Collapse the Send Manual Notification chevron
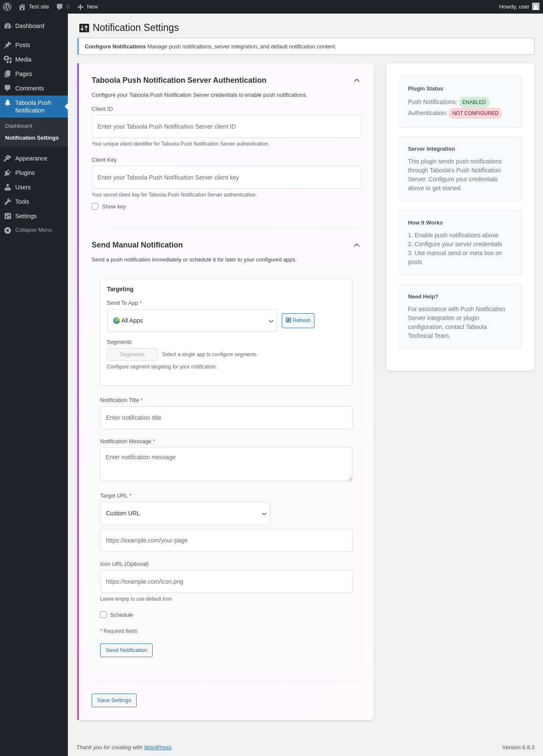Viewport: 543px width, 756px height. (x=357, y=245)
